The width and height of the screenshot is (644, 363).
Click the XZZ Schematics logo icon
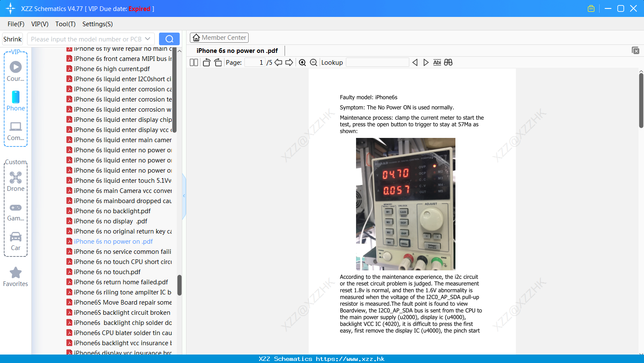click(x=10, y=8)
